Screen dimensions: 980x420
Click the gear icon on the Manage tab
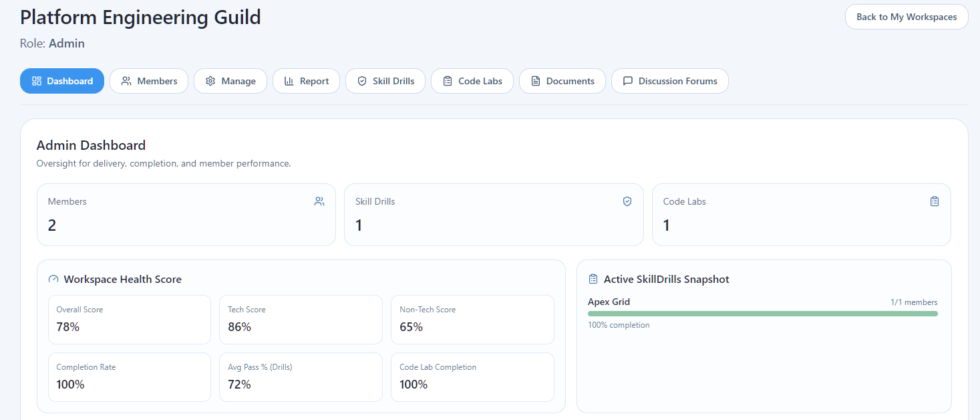tap(210, 80)
